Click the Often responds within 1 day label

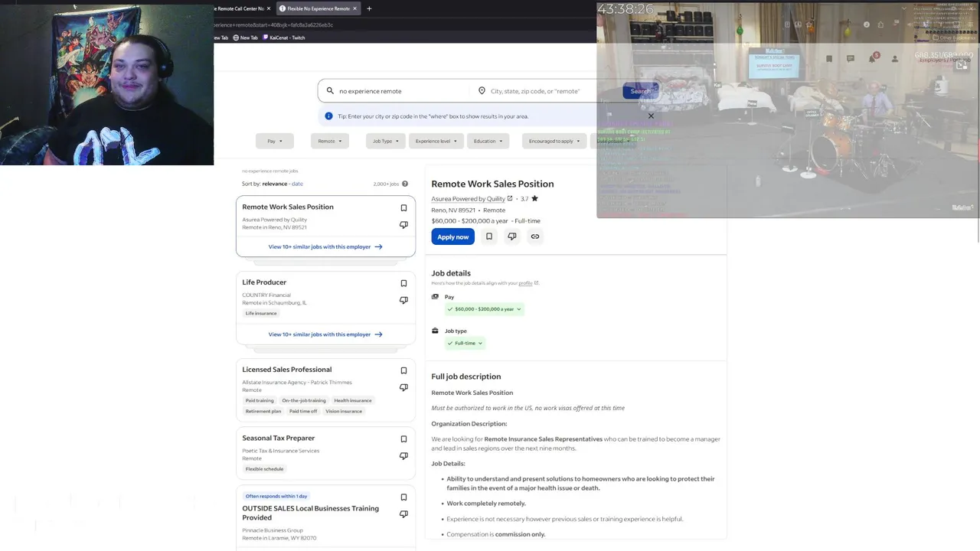point(276,496)
